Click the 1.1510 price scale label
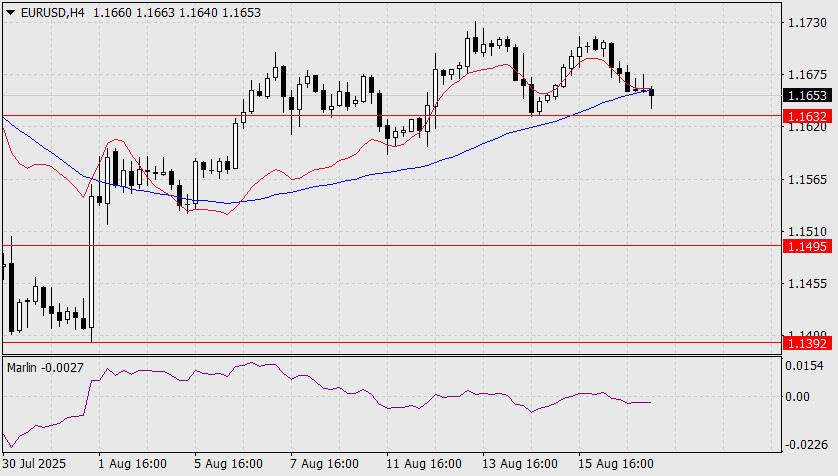Image resolution: width=838 pixels, height=476 pixels. [808, 232]
